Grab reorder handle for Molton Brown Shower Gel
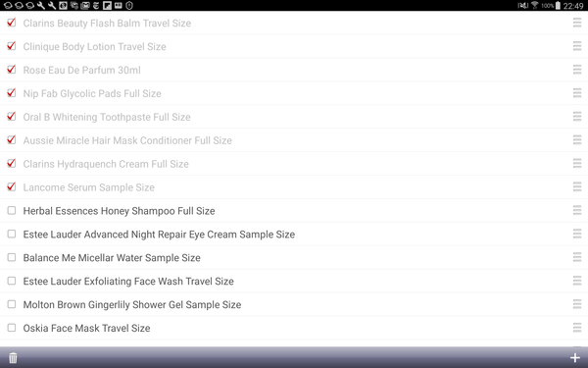The image size is (588, 368). coord(577,304)
